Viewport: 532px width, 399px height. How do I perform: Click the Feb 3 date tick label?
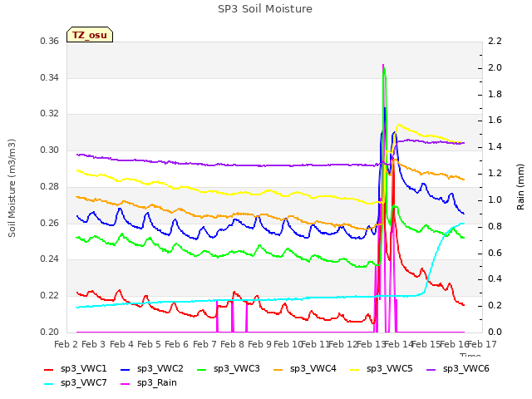pyautogui.click(x=94, y=344)
